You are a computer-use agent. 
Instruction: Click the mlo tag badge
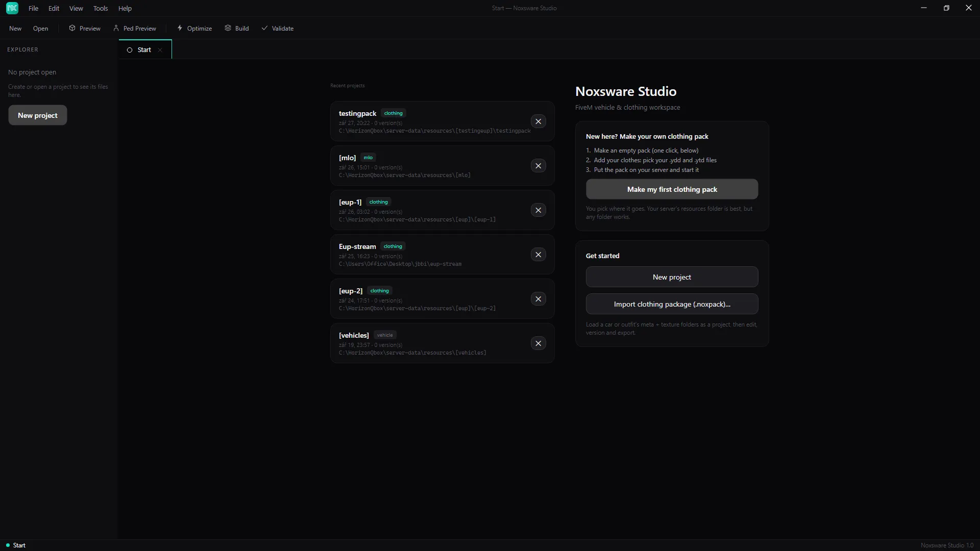[368, 158]
